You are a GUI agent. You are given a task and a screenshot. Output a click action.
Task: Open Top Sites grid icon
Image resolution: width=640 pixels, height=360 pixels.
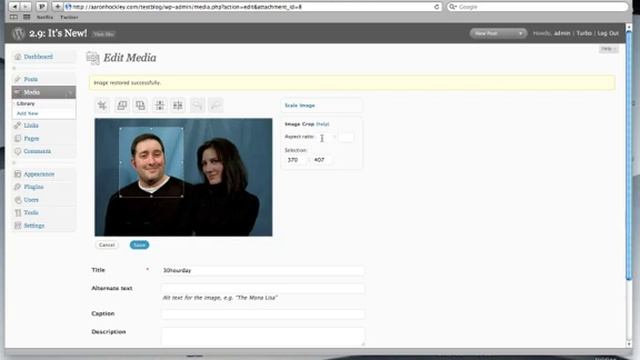tap(27, 17)
